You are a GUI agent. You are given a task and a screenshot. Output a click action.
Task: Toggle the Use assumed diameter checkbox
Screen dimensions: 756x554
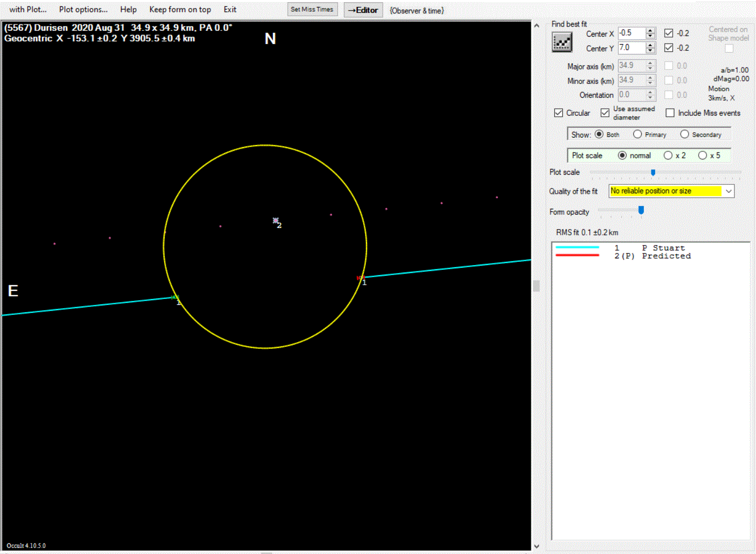point(605,113)
